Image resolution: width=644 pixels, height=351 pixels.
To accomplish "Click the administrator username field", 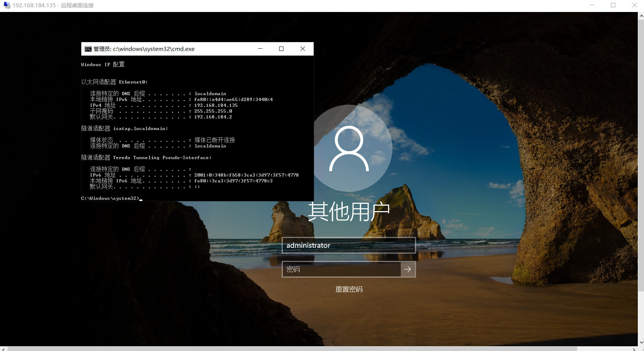I will point(349,245).
